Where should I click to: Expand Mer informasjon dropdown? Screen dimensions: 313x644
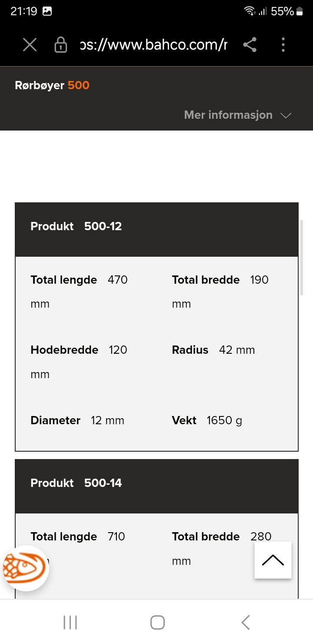click(228, 115)
